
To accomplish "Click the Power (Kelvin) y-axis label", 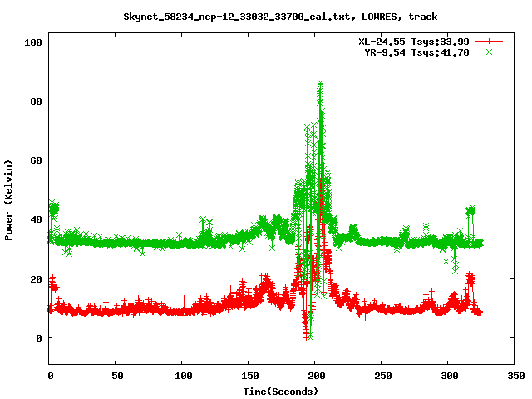I will tap(8, 200).
